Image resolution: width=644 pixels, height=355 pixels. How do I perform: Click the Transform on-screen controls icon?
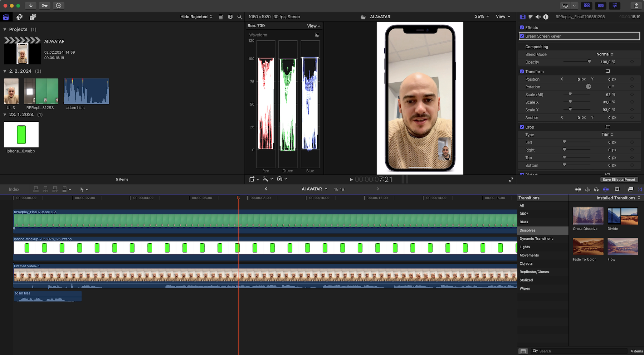point(608,72)
